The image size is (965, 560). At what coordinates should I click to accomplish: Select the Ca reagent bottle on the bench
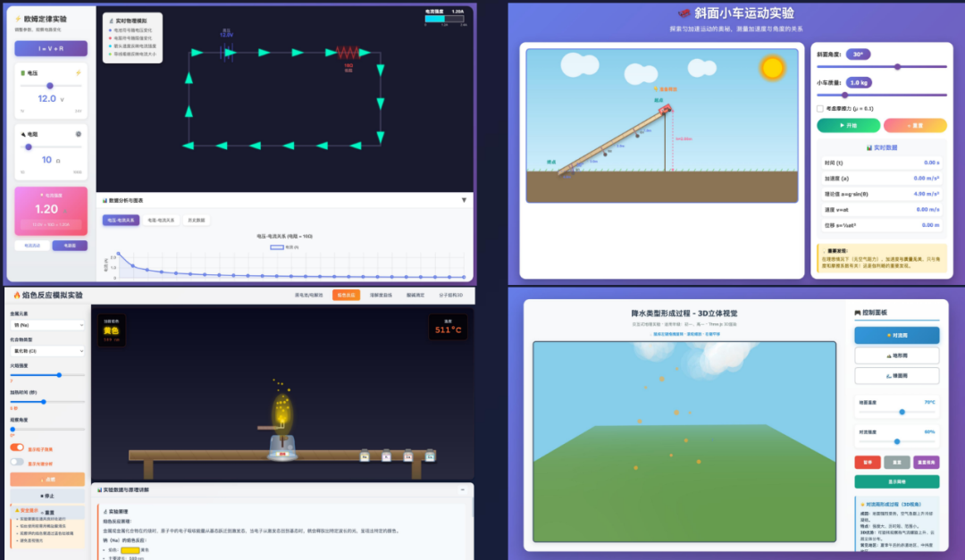click(407, 456)
